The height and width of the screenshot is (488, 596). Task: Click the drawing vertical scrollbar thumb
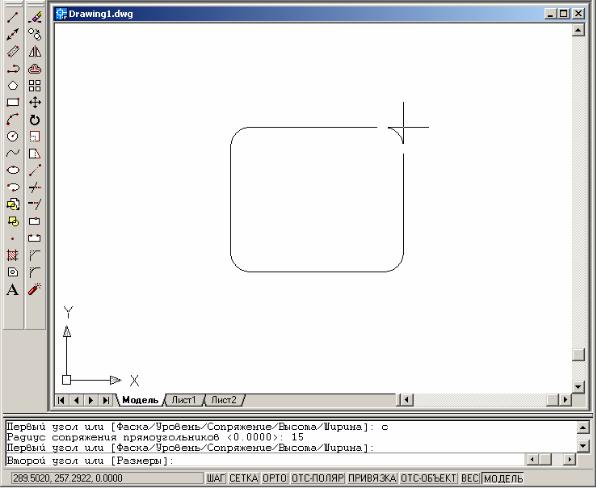pyautogui.click(x=578, y=354)
